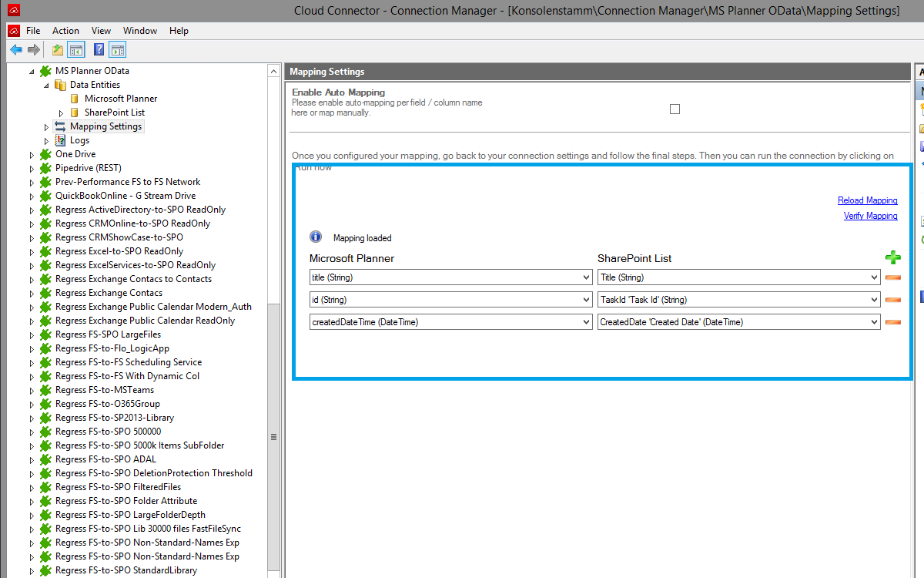Screen dimensions: 924x578
Task: Select Microsoft Planner data entity
Action: (x=120, y=99)
